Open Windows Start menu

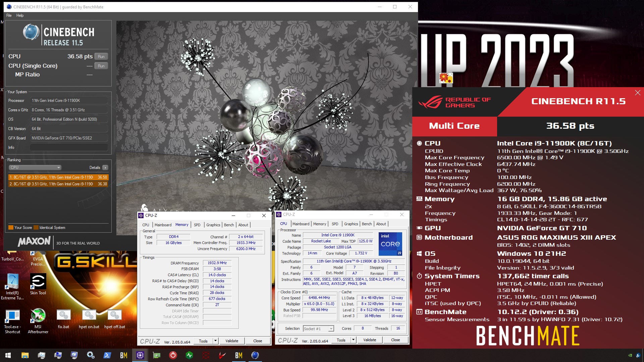8,355
